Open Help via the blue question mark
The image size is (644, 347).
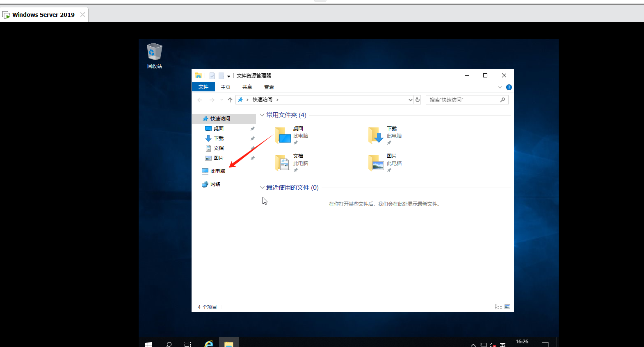509,87
